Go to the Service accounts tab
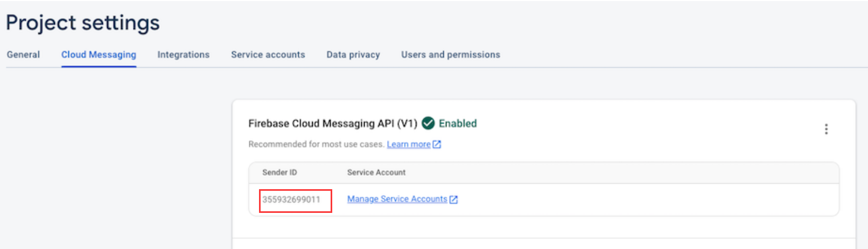868x249 pixels. coord(268,54)
